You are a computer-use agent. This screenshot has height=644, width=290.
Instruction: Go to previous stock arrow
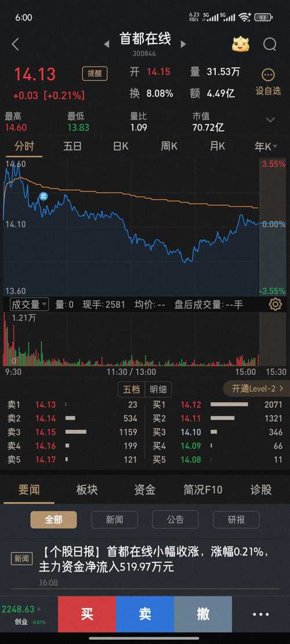(107, 44)
